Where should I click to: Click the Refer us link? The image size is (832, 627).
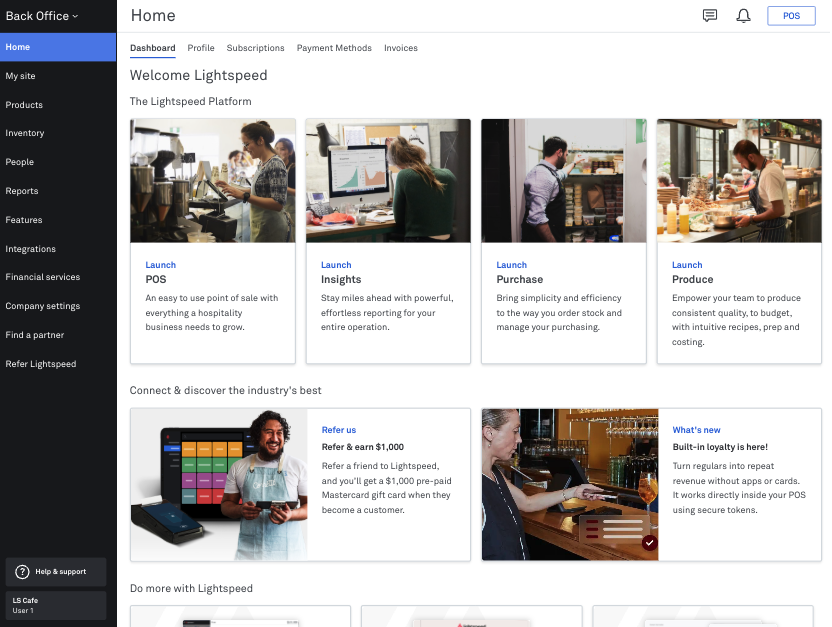click(339, 430)
